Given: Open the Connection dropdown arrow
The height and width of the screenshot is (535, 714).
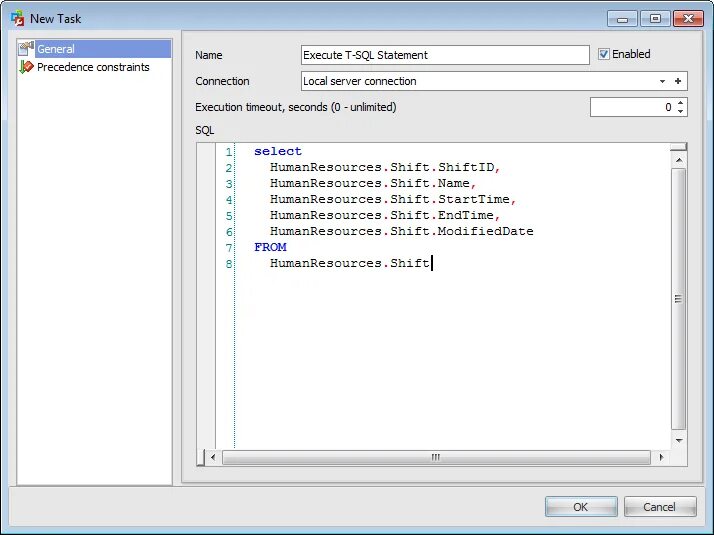Looking at the screenshot, I should (x=662, y=82).
